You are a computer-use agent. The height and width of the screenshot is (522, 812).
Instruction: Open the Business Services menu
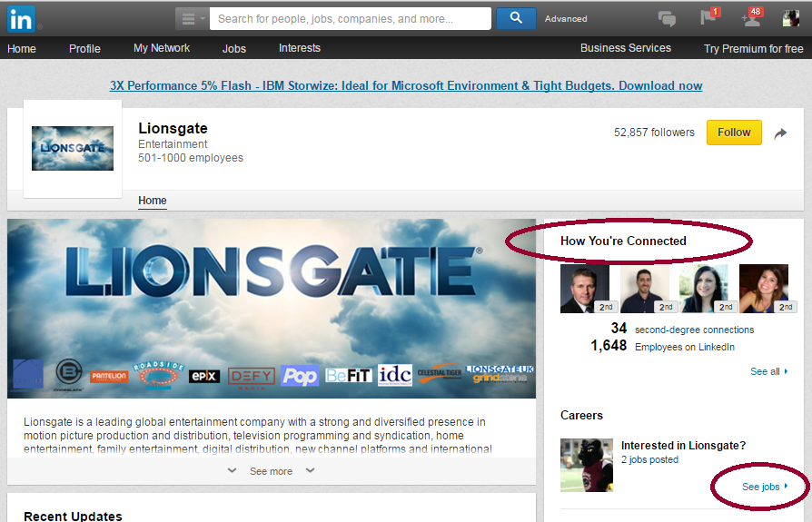(625, 48)
